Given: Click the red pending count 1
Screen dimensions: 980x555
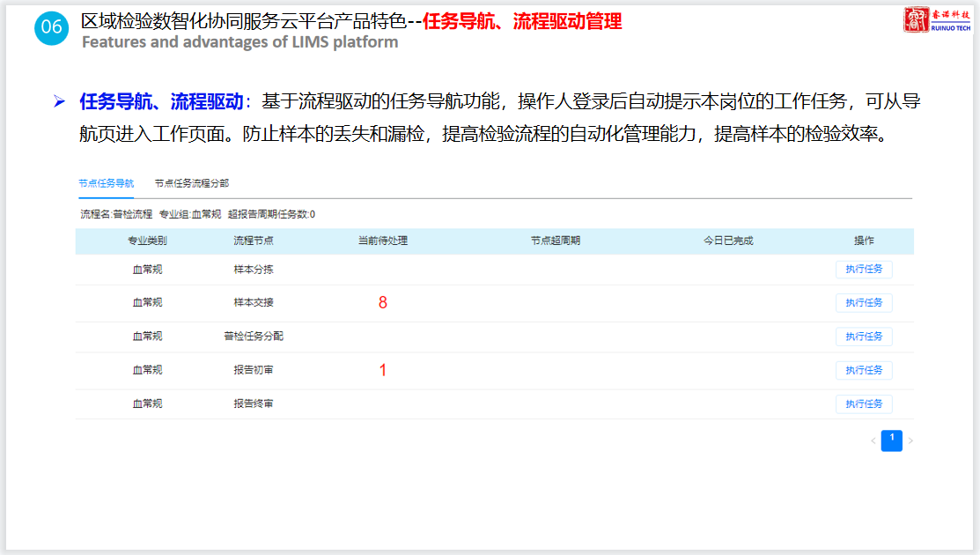Looking at the screenshot, I should [382, 371].
